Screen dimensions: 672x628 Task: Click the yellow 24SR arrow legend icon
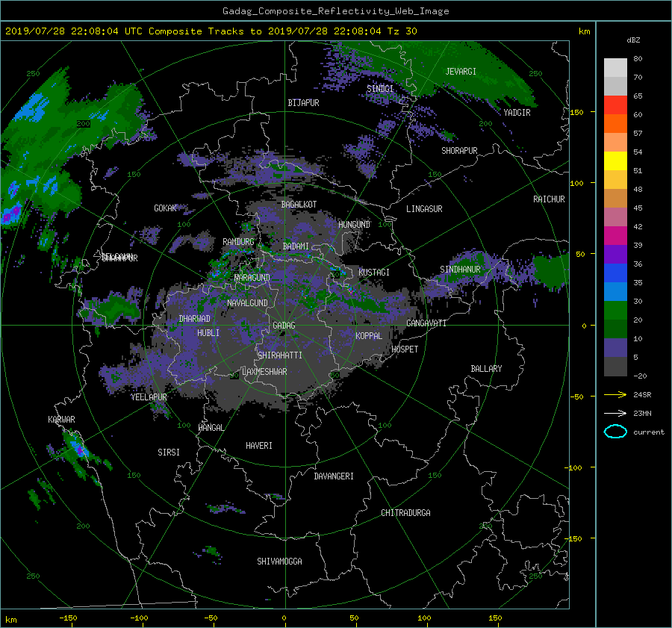[615, 394]
